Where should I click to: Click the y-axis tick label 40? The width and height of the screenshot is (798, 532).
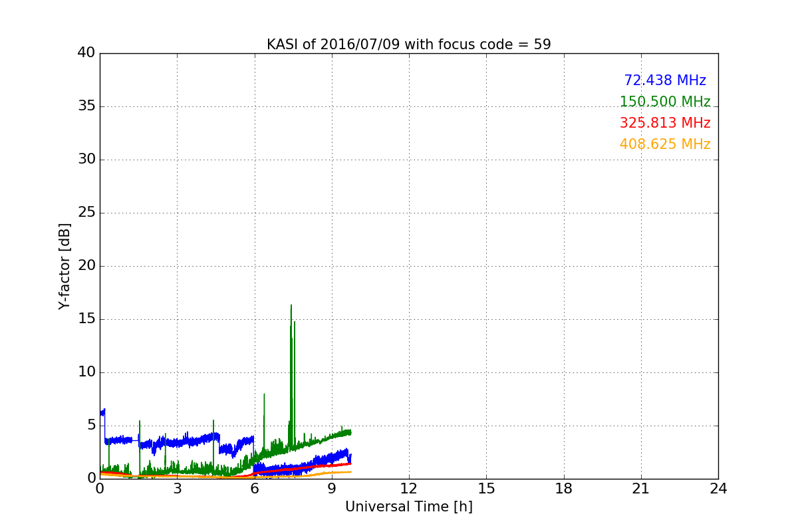coord(86,53)
